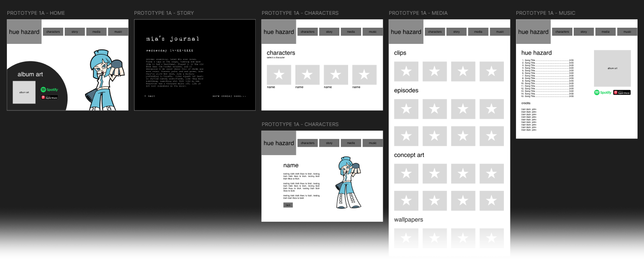The image size is (644, 266).
Task: Select the first character star on Characters page
Action: point(279,74)
